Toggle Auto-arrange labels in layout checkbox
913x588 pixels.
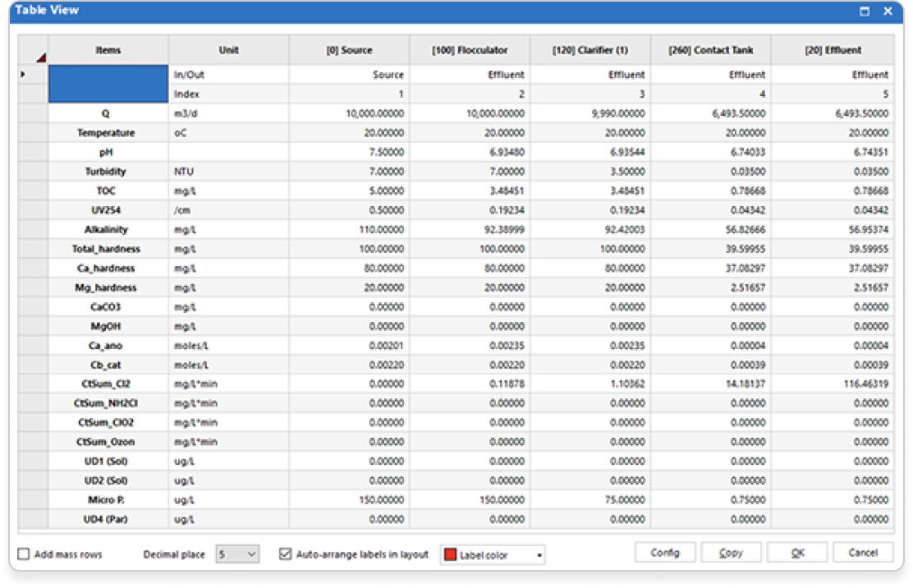pyautogui.click(x=286, y=554)
